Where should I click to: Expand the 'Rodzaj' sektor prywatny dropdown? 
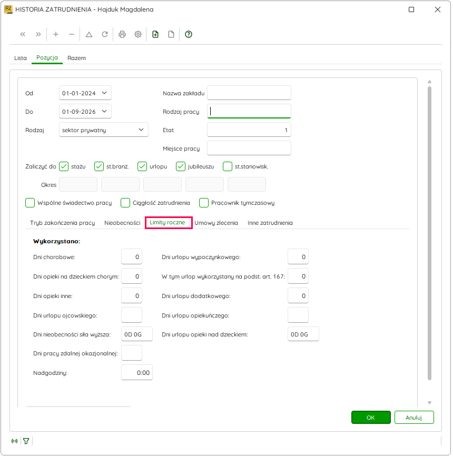(x=141, y=130)
